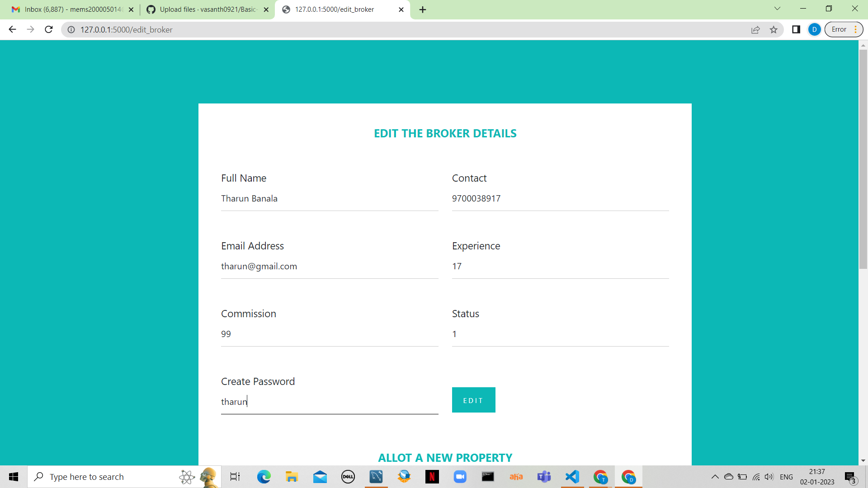The height and width of the screenshot is (488, 868).
Task: Open the browser tab search dropdown
Action: [x=777, y=9]
